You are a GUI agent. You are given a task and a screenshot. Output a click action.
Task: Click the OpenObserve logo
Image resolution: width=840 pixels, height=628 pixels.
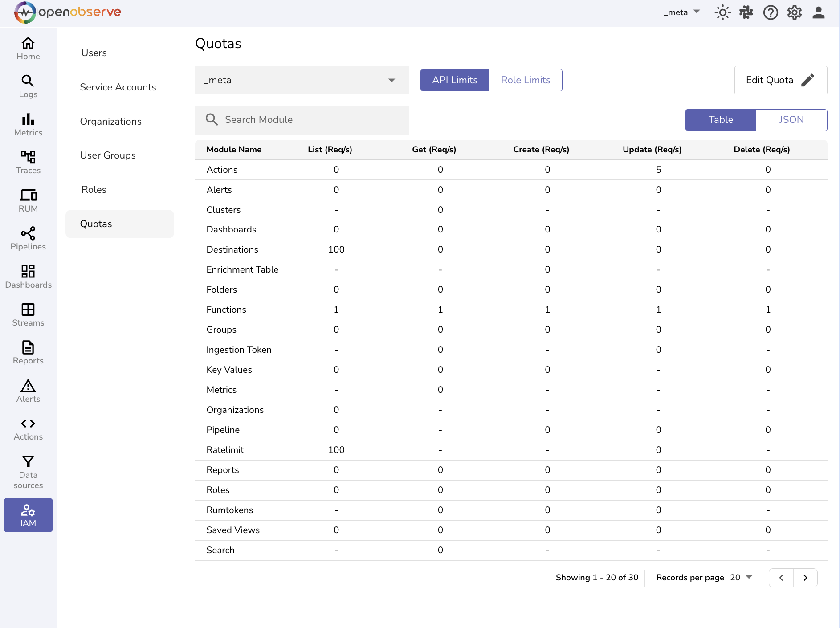[x=68, y=12]
